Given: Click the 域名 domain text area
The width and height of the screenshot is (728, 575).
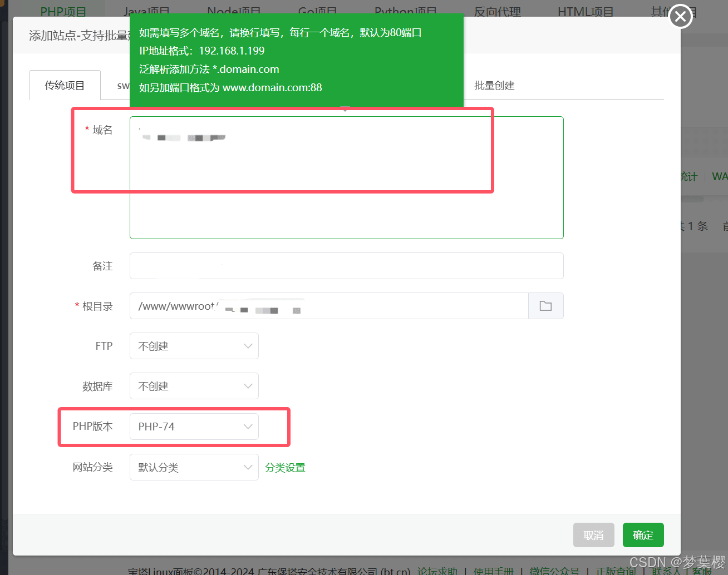Looking at the screenshot, I should (346, 177).
